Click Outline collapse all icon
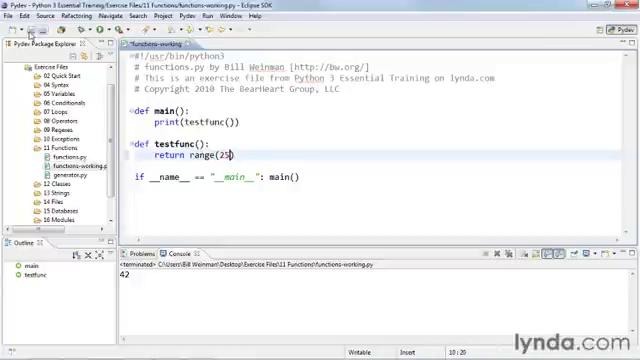 pos(88,255)
